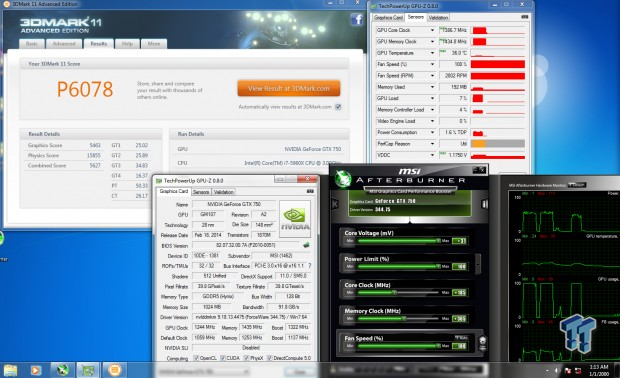
Task: Click the Fan Speed slider in Afterburner
Action: coord(399,346)
